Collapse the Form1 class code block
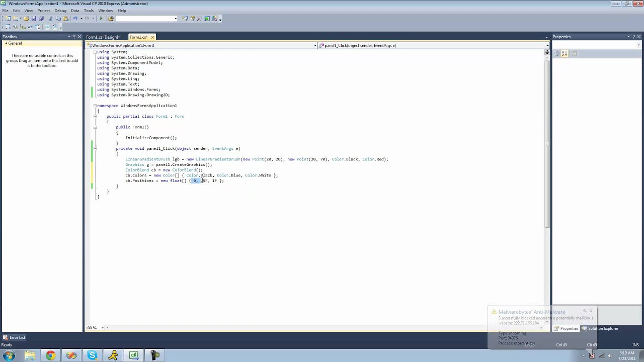 [95, 116]
